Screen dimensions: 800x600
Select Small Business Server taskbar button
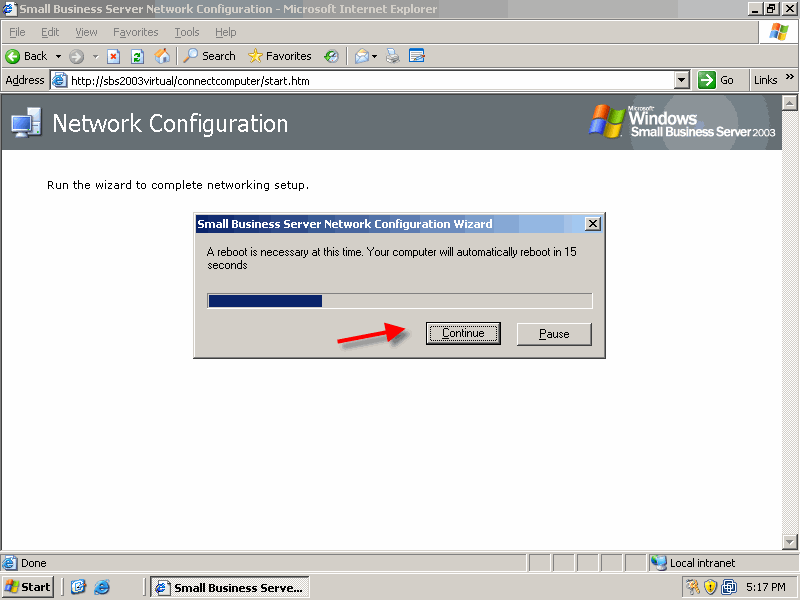click(230, 588)
